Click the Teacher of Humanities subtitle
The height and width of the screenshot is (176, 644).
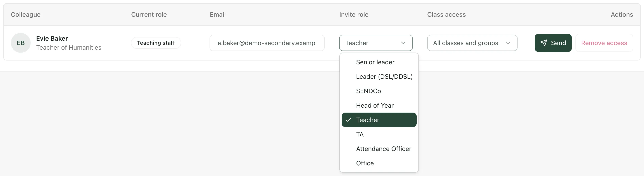(x=69, y=47)
